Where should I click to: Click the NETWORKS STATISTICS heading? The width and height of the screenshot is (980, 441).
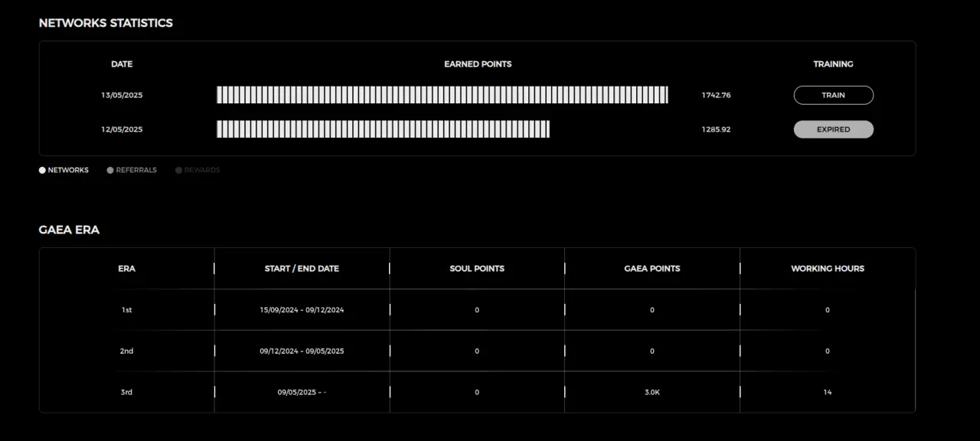pos(106,23)
